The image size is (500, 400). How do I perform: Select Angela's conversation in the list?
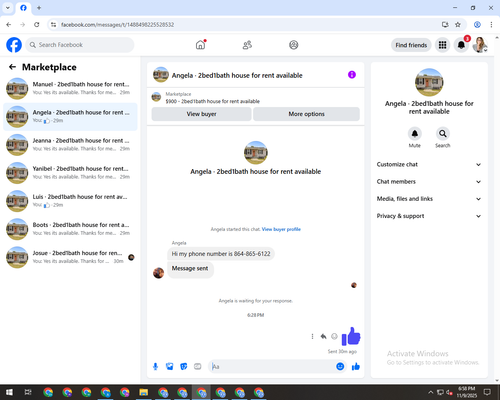[70, 117]
